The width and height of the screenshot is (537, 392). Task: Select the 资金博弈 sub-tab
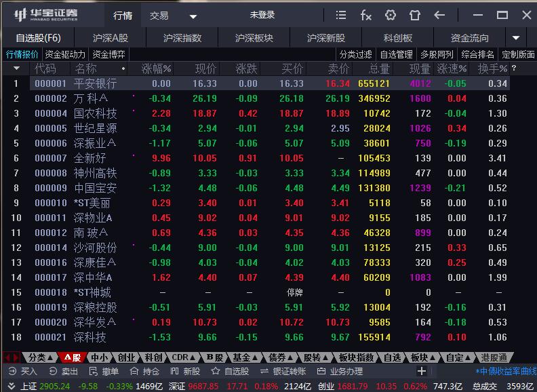pyautogui.click(x=108, y=54)
